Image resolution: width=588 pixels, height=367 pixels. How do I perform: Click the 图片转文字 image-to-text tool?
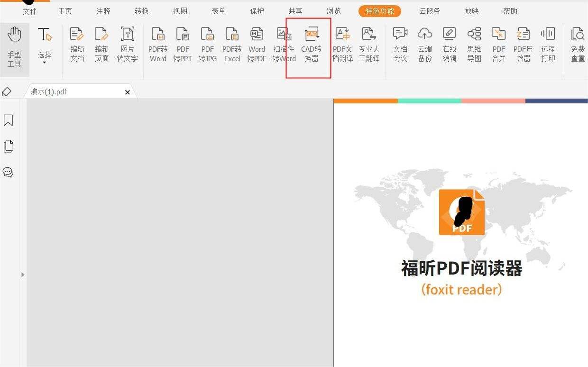127,45
